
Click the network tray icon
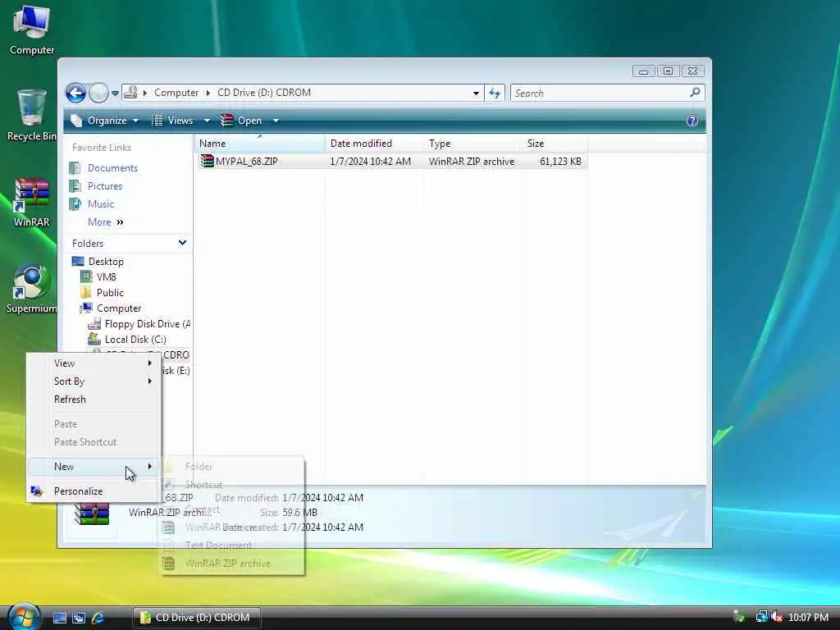[761, 617]
